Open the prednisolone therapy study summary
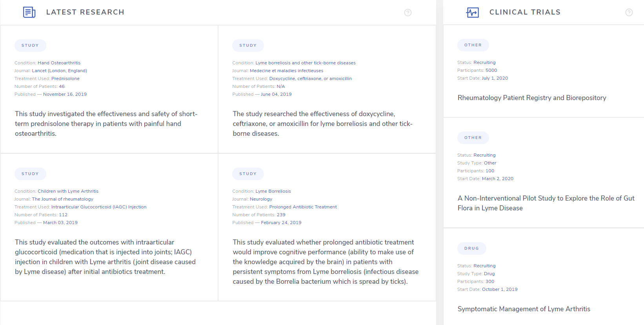Image resolution: width=644 pixels, height=325 pixels. (106, 124)
